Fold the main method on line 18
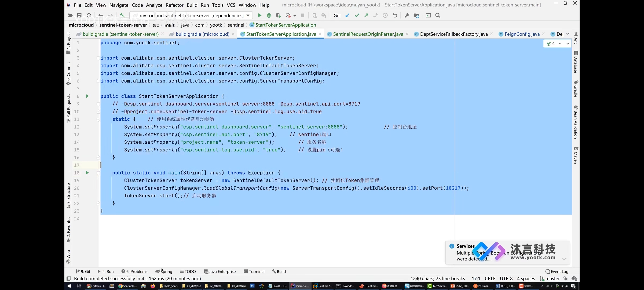644x290 pixels. point(98,173)
